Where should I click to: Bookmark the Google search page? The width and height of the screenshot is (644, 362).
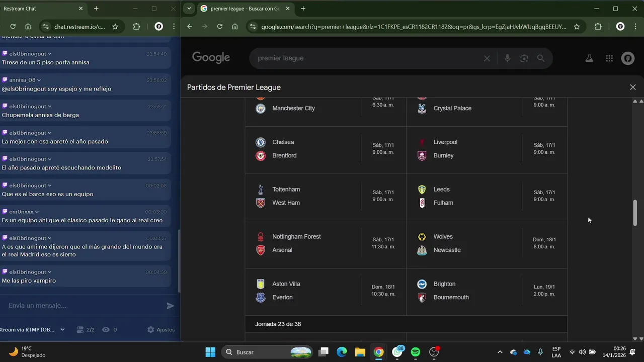tap(577, 27)
